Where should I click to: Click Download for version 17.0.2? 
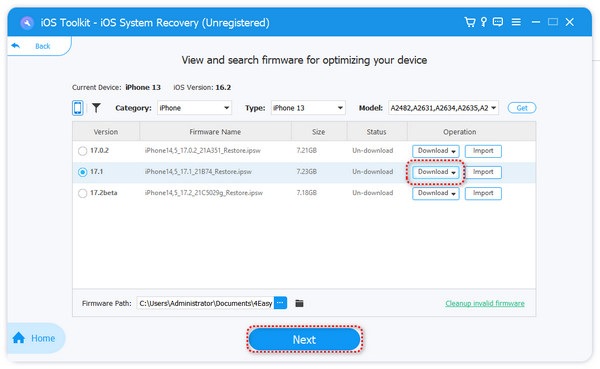(x=436, y=151)
